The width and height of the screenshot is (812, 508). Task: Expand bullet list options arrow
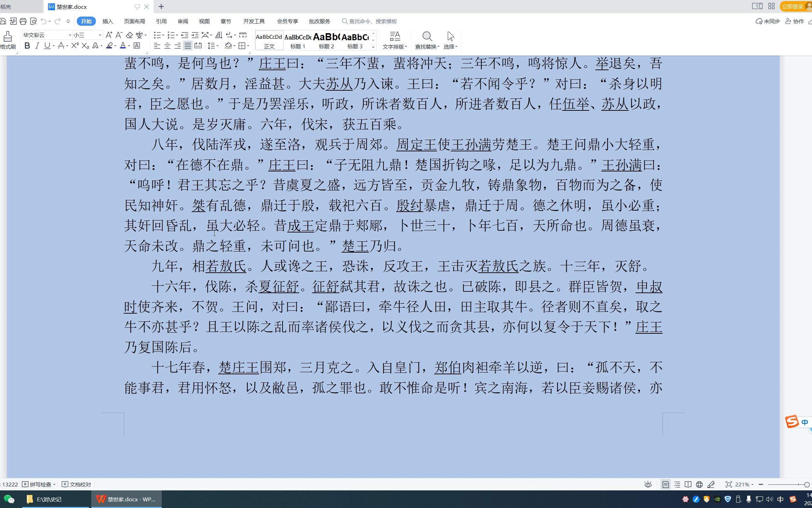tap(163, 35)
